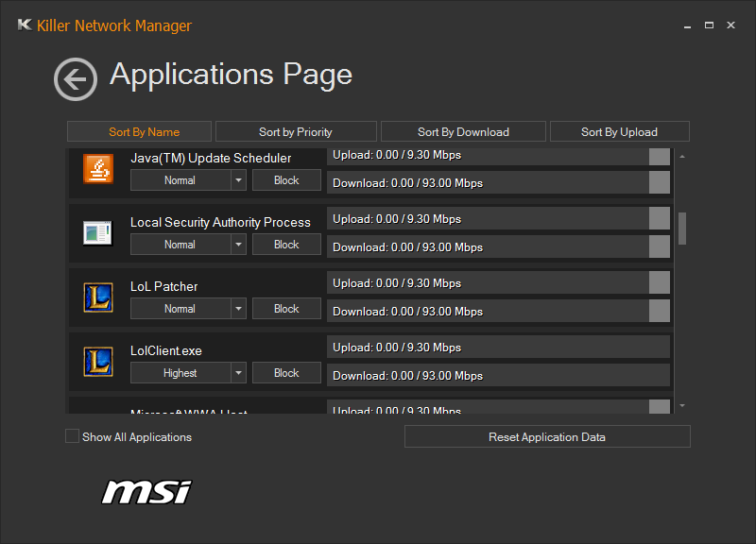
Task: Minimize the Killer Network Manager window
Action: [688, 25]
